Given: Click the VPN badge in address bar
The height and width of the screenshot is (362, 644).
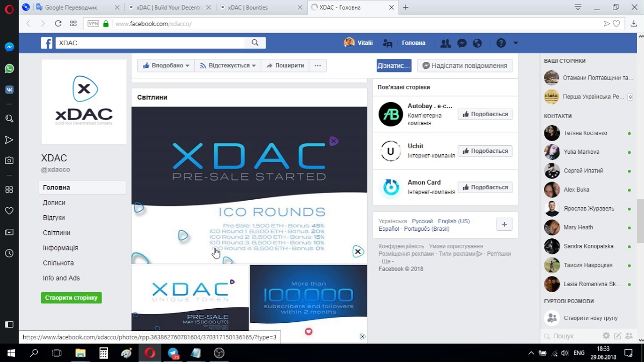Looking at the screenshot, I should point(93,24).
